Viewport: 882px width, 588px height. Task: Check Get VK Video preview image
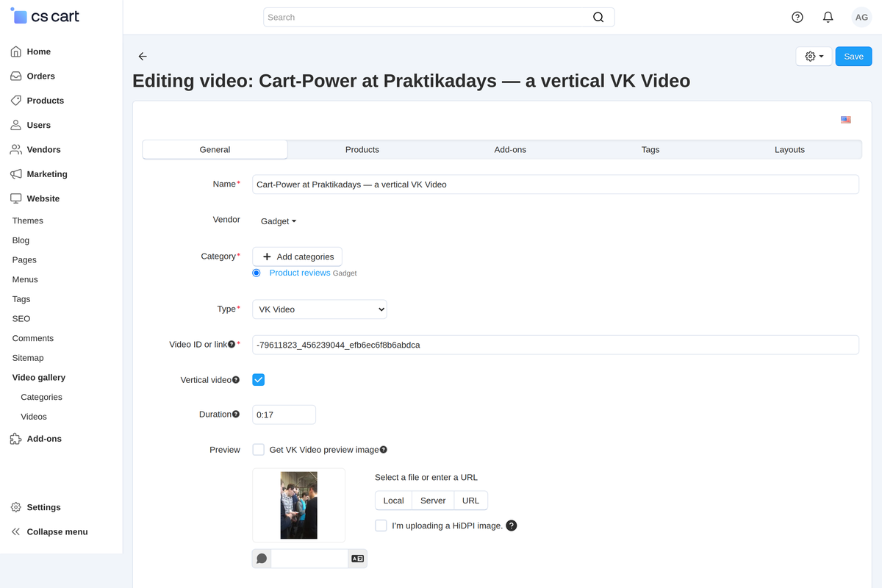(x=258, y=450)
